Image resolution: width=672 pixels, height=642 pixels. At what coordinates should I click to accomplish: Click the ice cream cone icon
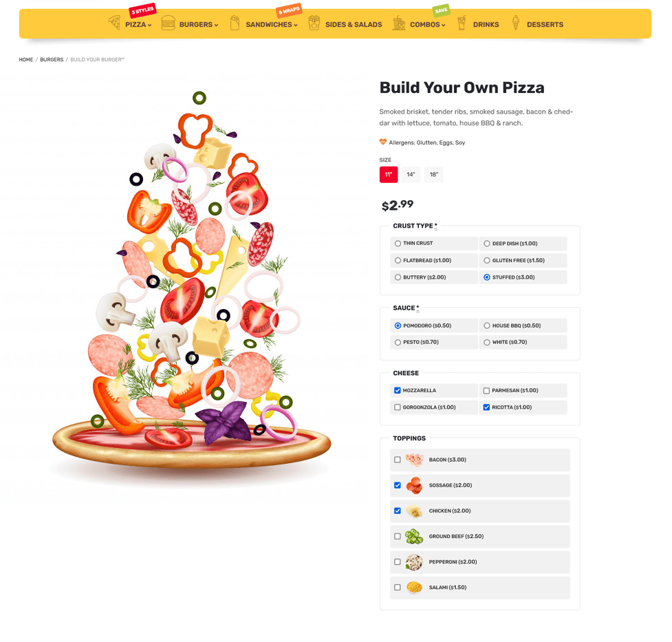point(516,23)
